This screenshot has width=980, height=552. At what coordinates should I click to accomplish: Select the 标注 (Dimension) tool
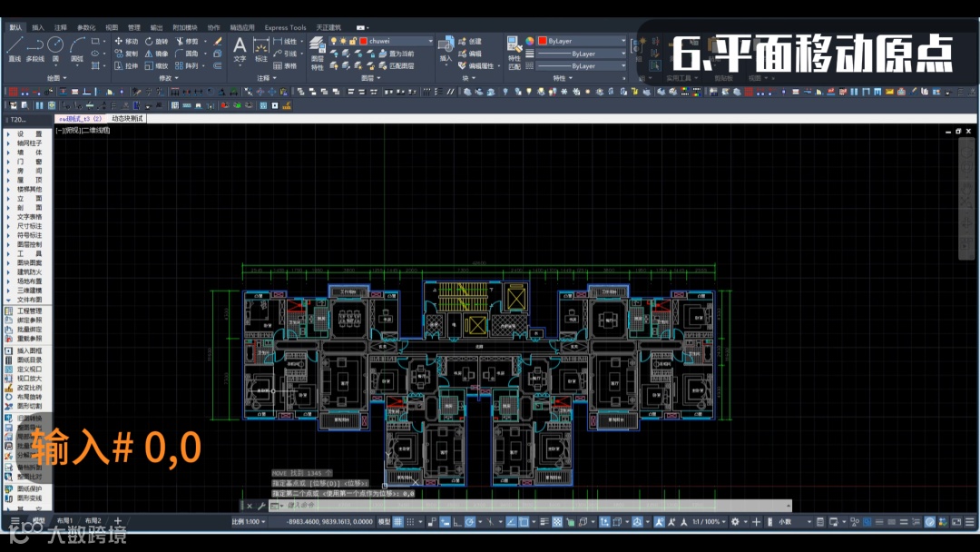click(260, 49)
